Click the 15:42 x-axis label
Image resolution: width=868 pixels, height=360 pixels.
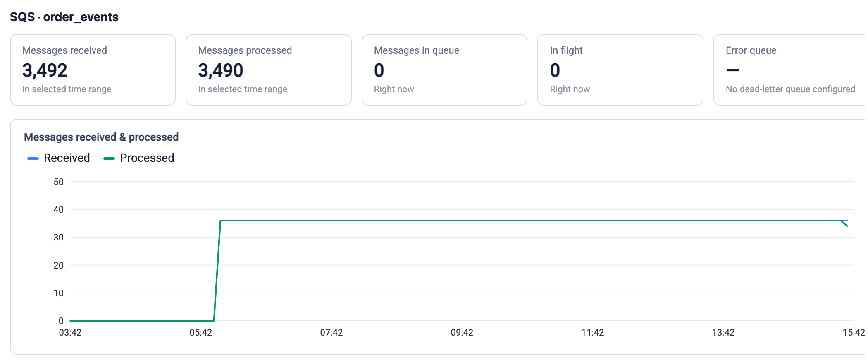pyautogui.click(x=854, y=332)
